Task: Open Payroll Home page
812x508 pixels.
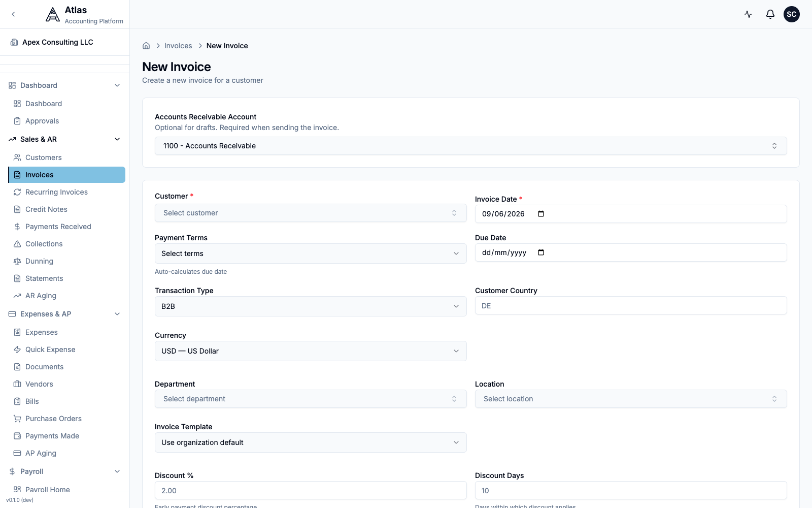Action: click(66, 489)
